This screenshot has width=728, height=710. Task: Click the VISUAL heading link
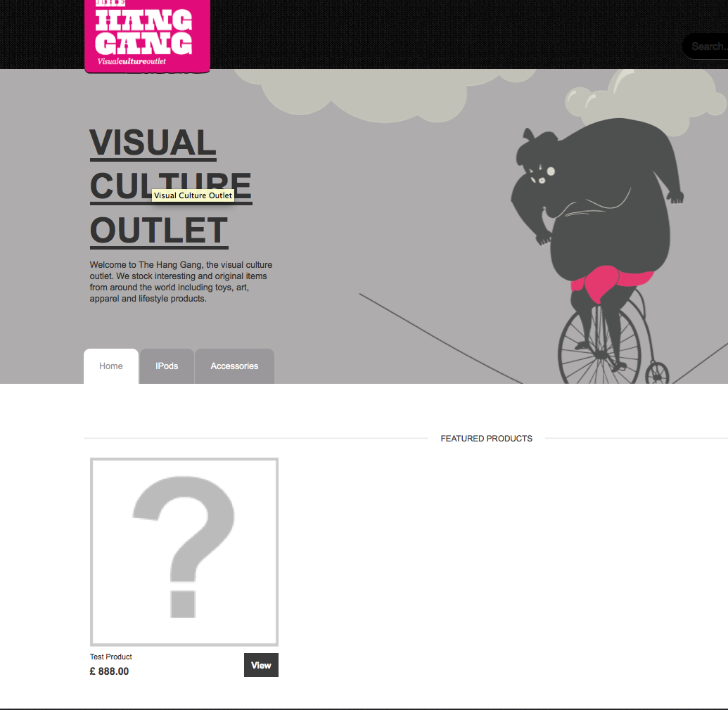pos(153,143)
